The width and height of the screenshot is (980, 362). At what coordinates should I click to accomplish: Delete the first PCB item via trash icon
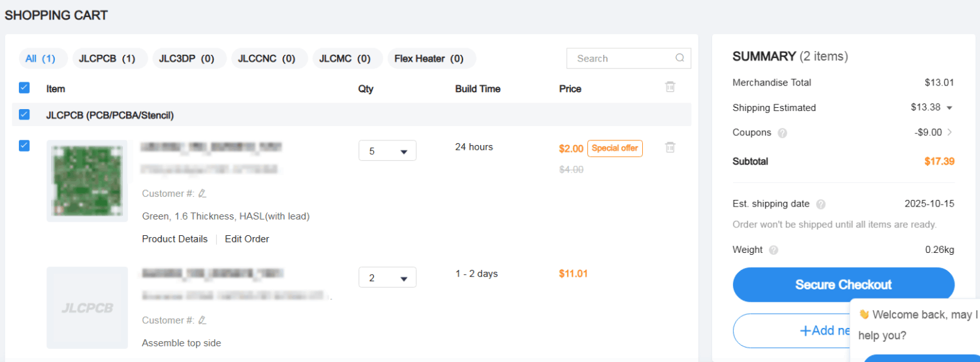pos(670,148)
